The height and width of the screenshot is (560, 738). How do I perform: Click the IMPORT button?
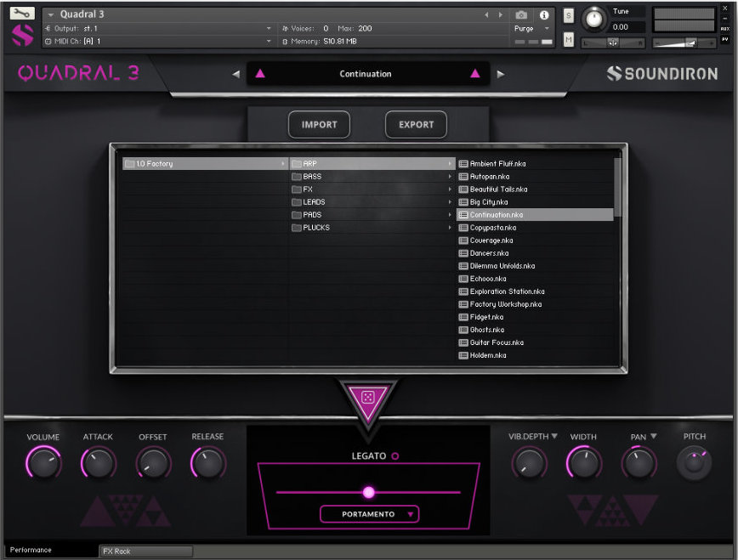pyautogui.click(x=319, y=124)
